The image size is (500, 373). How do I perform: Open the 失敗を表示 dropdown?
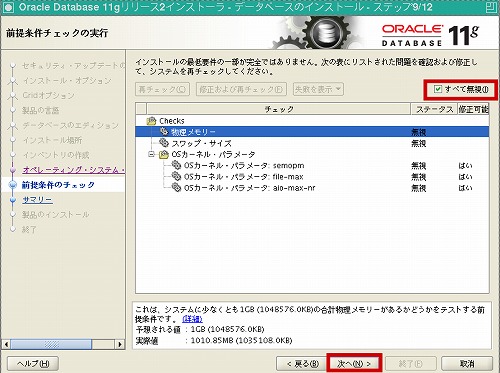[x=318, y=89]
